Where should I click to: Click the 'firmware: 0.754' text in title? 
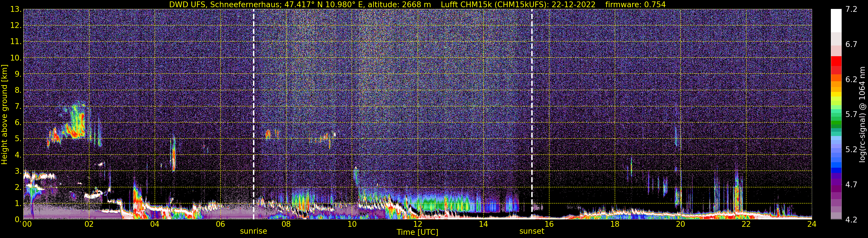click(x=636, y=4)
